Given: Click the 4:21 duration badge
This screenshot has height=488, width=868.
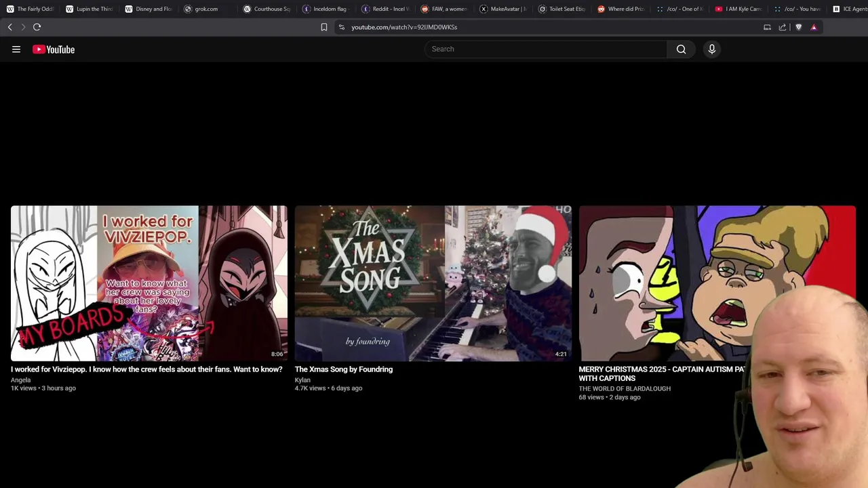Looking at the screenshot, I should 561,354.
